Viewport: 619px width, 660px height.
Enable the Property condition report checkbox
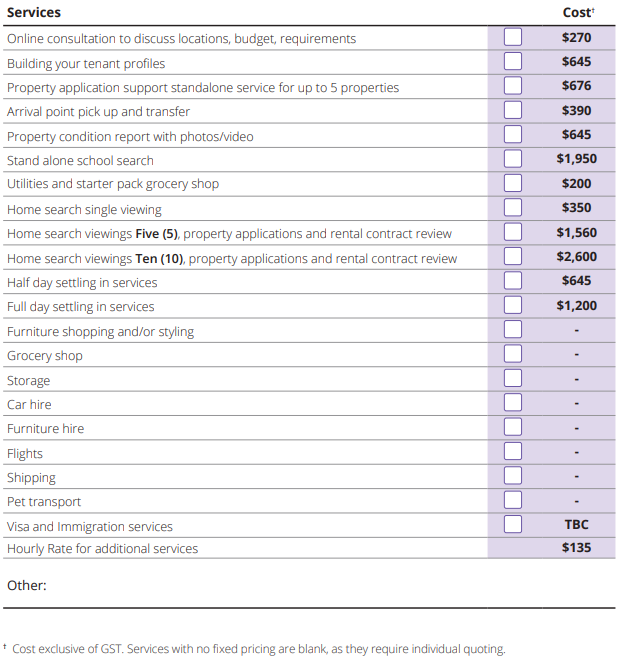pos(513,134)
